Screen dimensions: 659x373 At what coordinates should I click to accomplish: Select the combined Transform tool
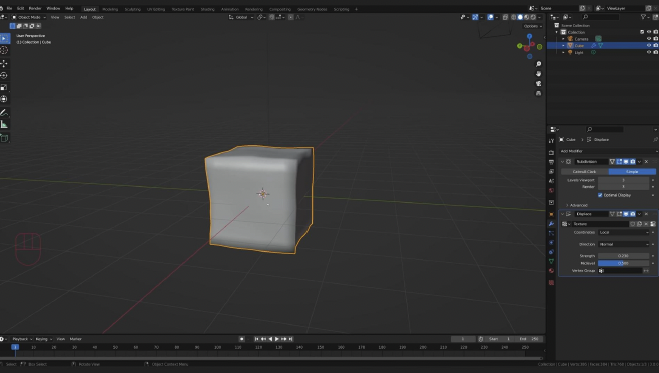(4, 99)
